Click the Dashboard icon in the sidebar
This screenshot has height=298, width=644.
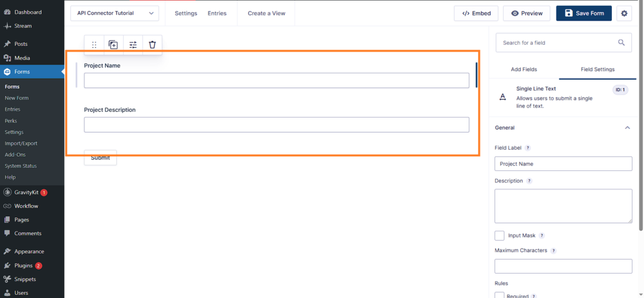tap(8, 13)
